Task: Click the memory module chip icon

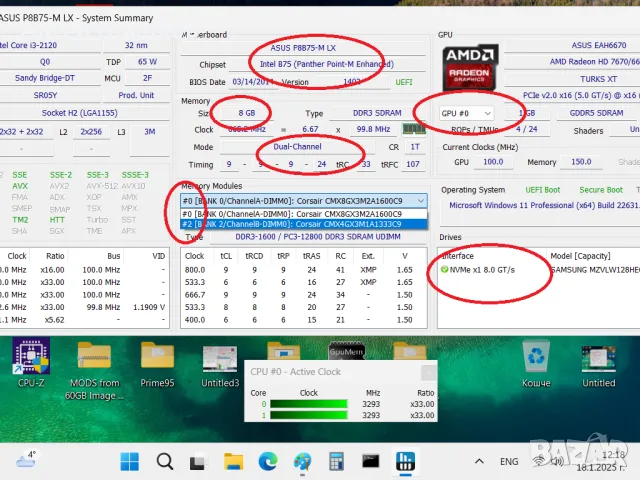Action: 413,129
